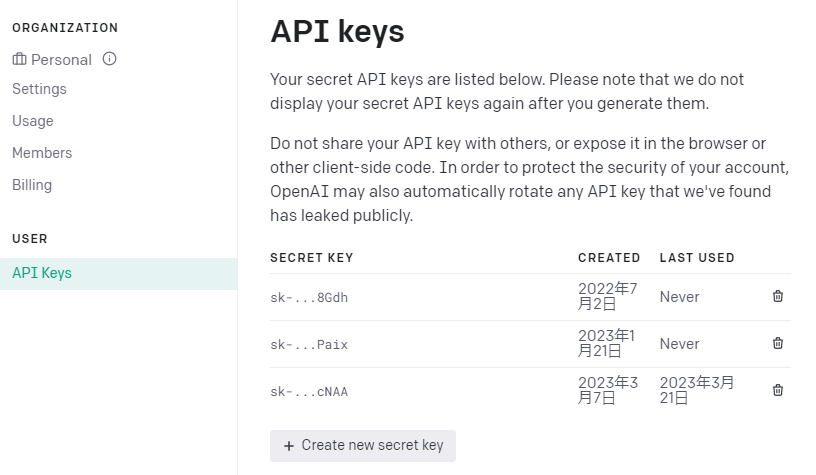Select the API Keys sidebar item

[x=42, y=273]
